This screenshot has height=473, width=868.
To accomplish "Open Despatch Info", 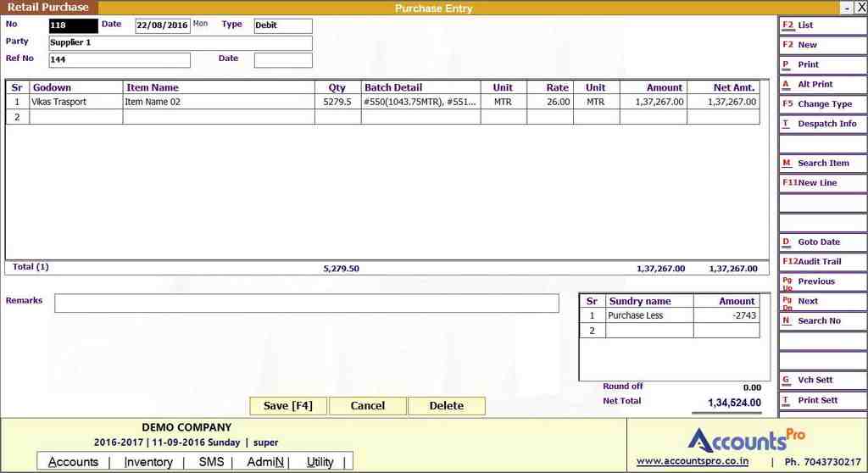I will click(821, 124).
